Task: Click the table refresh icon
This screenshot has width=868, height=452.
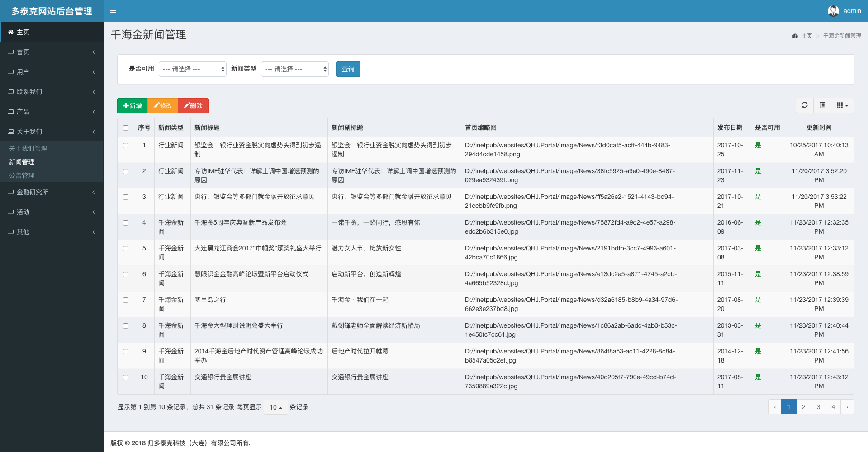Action: click(x=805, y=105)
